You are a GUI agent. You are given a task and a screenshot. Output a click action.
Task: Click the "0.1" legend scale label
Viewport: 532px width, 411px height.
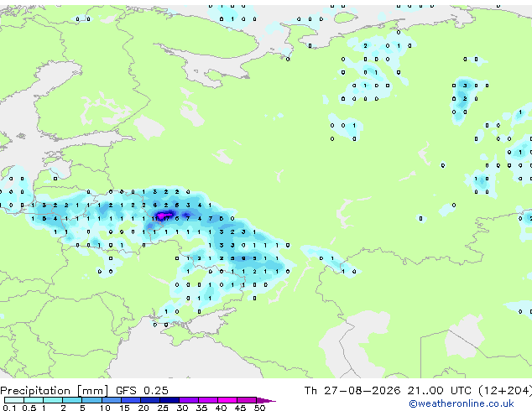[x=9, y=408]
